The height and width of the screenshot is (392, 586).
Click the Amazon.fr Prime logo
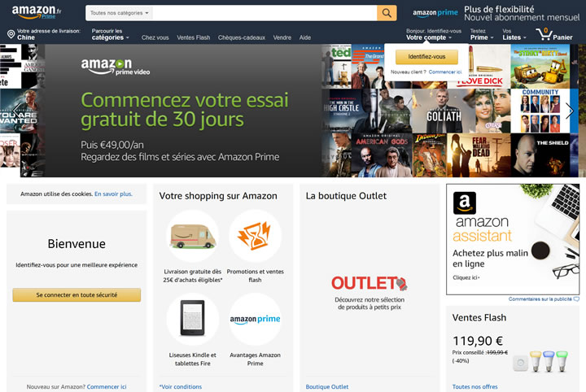[37, 11]
